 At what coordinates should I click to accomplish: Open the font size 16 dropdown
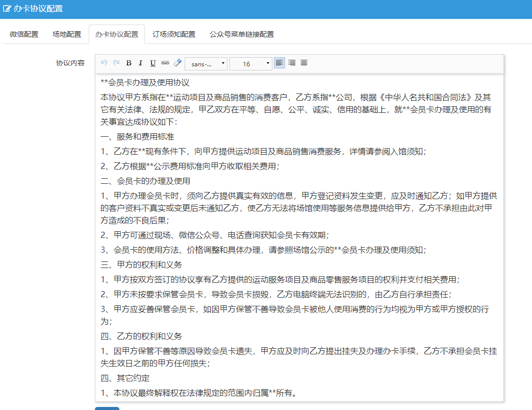[x=251, y=64]
